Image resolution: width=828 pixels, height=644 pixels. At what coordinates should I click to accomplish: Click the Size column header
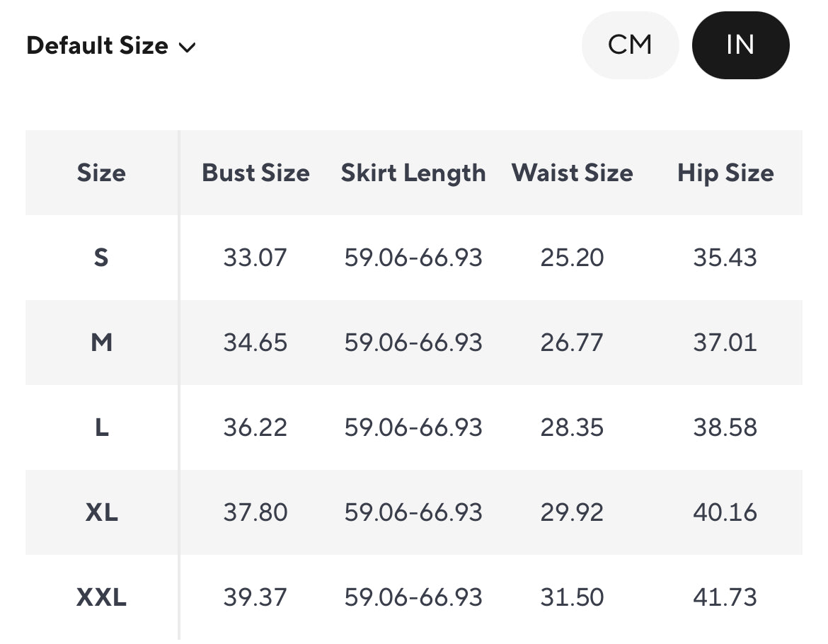pos(101,173)
